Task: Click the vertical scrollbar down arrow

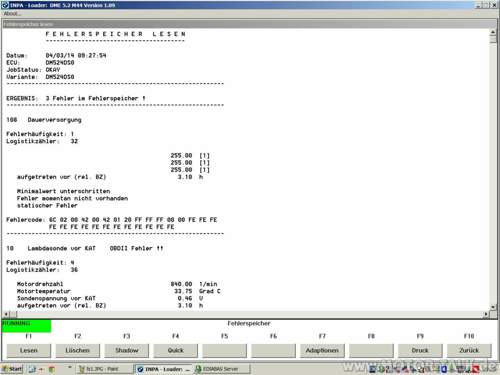Action: [493, 307]
